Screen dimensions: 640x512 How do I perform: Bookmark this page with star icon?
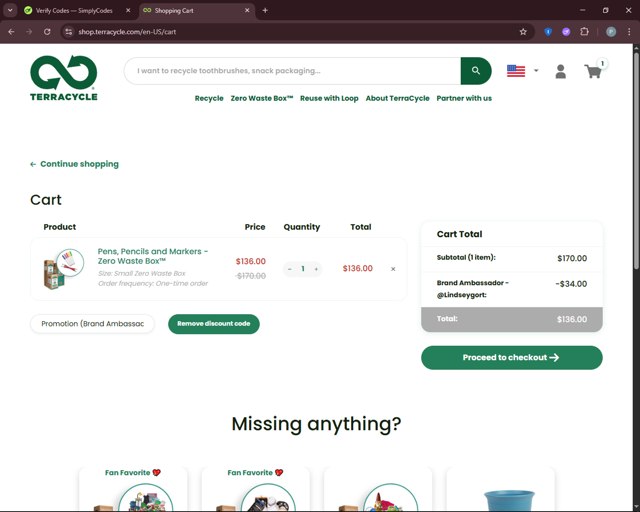pyautogui.click(x=523, y=31)
